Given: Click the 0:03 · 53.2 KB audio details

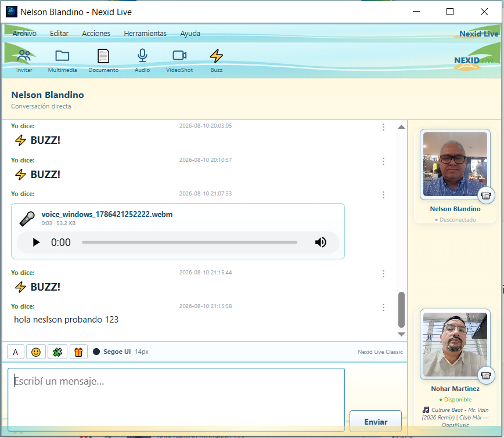Looking at the screenshot, I should coord(59,223).
